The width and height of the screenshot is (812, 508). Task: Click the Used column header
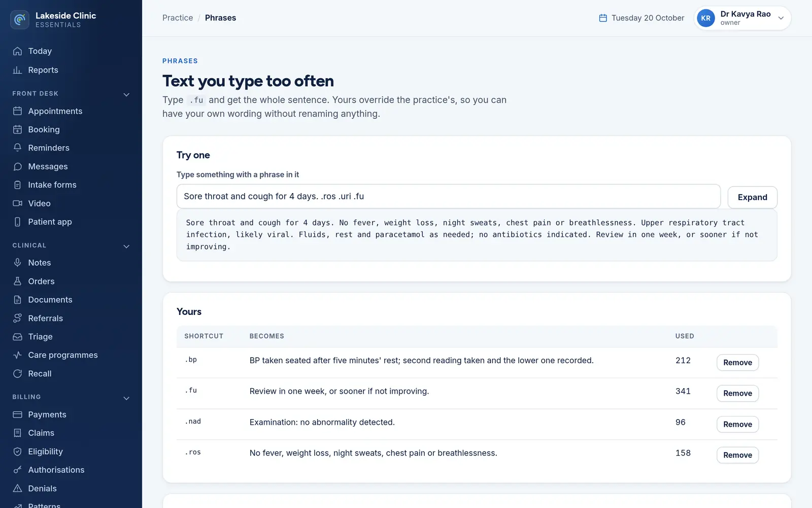pos(685,336)
